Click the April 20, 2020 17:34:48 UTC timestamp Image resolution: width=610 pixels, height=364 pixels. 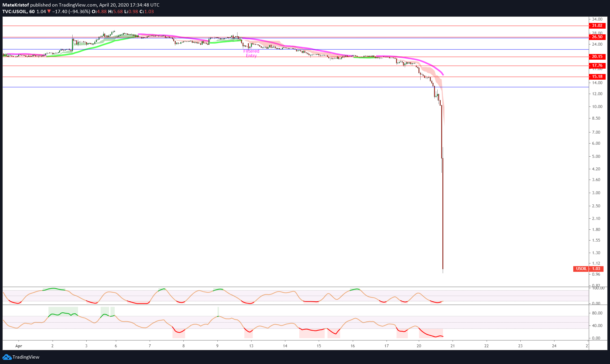coord(129,5)
